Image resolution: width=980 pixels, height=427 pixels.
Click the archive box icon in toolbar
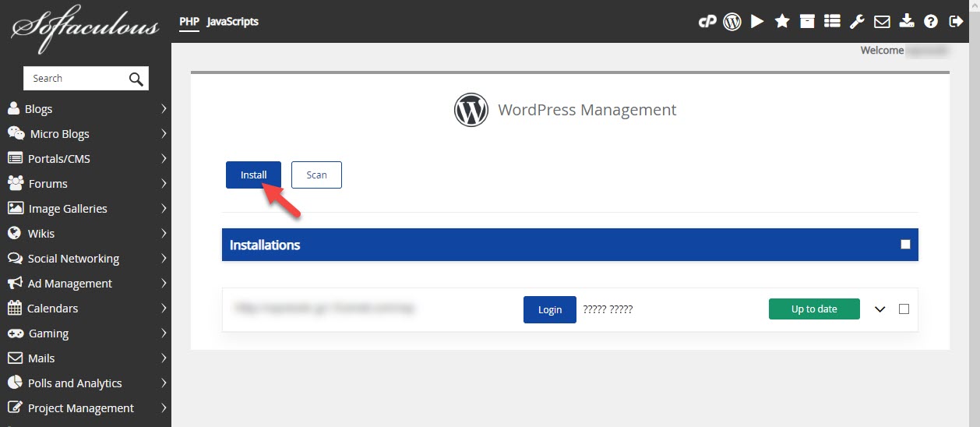click(x=807, y=22)
